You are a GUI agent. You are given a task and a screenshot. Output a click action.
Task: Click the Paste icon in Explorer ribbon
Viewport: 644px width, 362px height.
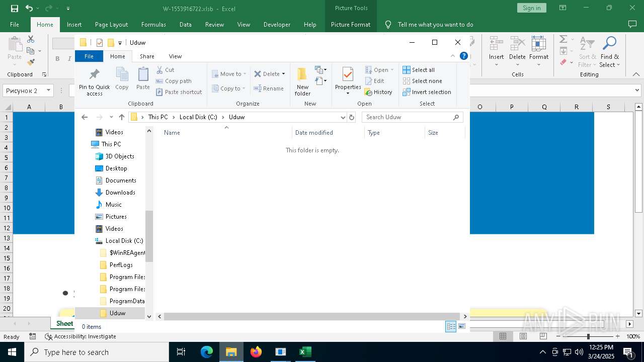pyautogui.click(x=143, y=79)
